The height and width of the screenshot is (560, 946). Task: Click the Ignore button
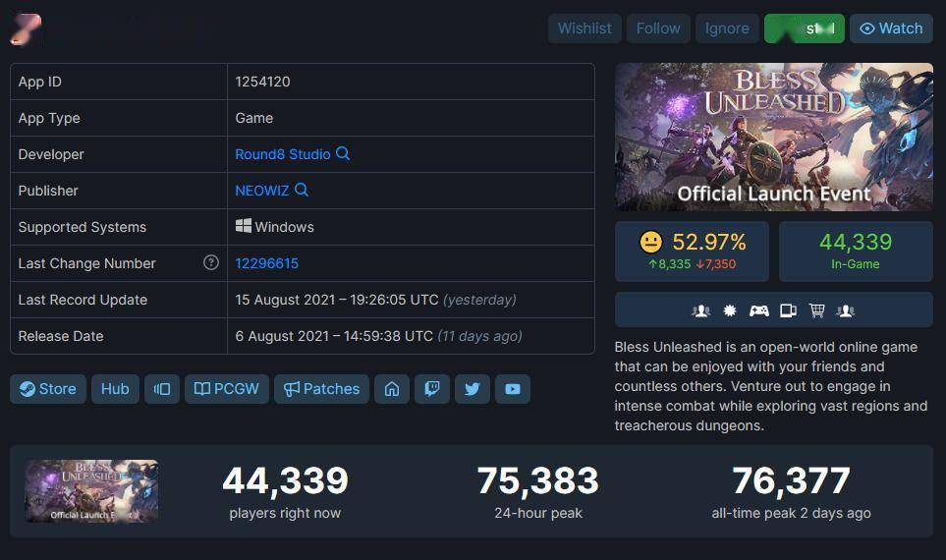[x=727, y=28]
